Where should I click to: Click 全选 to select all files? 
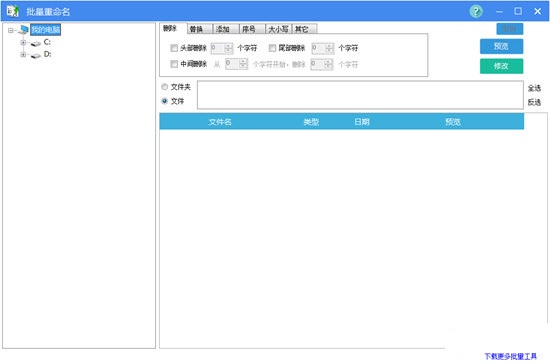pyautogui.click(x=534, y=88)
